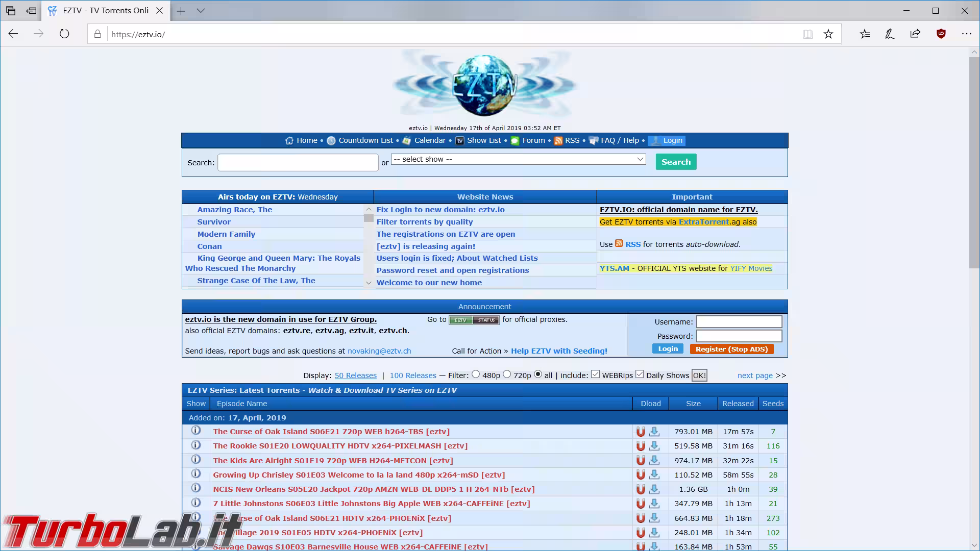Viewport: 980px width, 551px height.
Task: Click the Airs today list scroll-down arrow
Action: point(369,283)
